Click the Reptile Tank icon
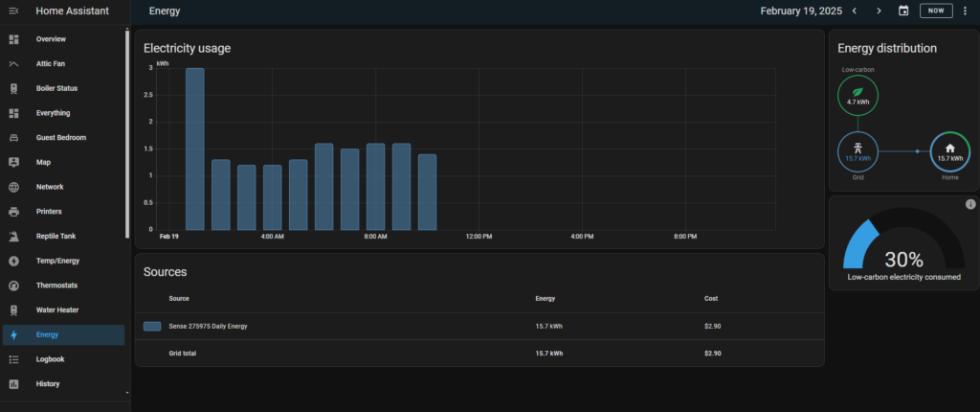 tap(13, 237)
